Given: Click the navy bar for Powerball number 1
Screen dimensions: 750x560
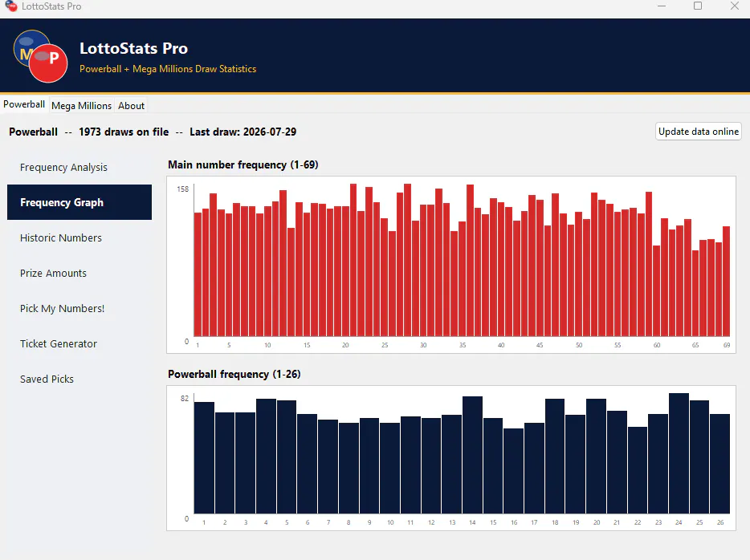Looking at the screenshot, I should point(204,458).
